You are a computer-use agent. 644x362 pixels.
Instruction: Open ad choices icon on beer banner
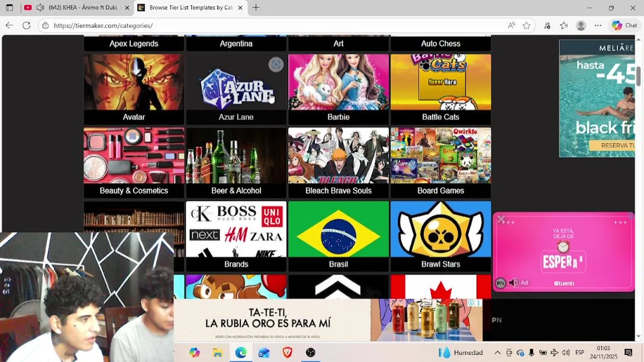(471, 303)
